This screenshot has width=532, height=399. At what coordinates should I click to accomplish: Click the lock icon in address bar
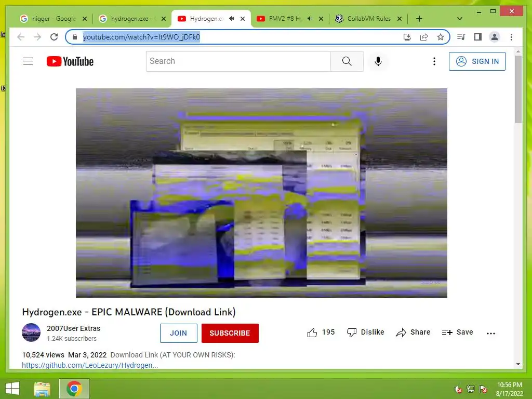click(x=75, y=37)
